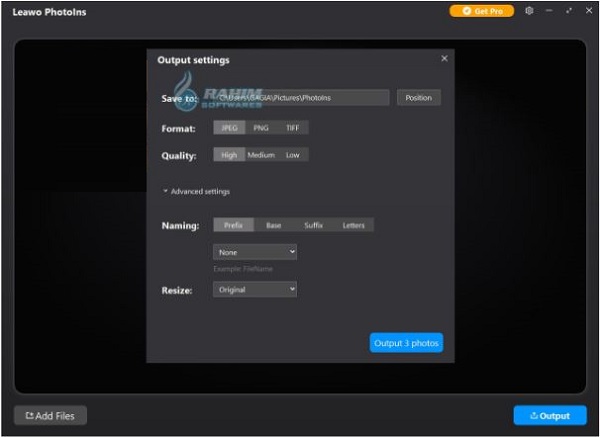Open the Resize Original dropdown
Viewport: 600px width, 437px height.
click(255, 290)
